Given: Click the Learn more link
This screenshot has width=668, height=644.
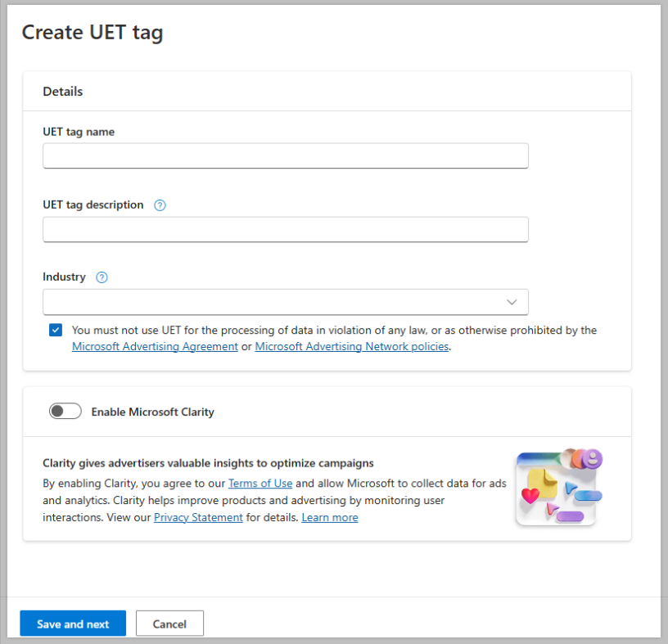Looking at the screenshot, I should pos(330,517).
